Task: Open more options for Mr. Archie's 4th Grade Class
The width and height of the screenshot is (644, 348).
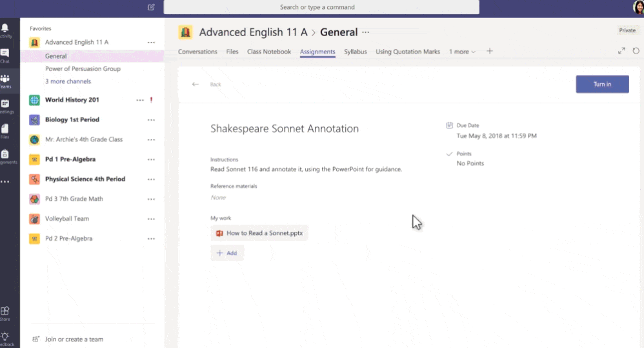Action: tap(151, 139)
